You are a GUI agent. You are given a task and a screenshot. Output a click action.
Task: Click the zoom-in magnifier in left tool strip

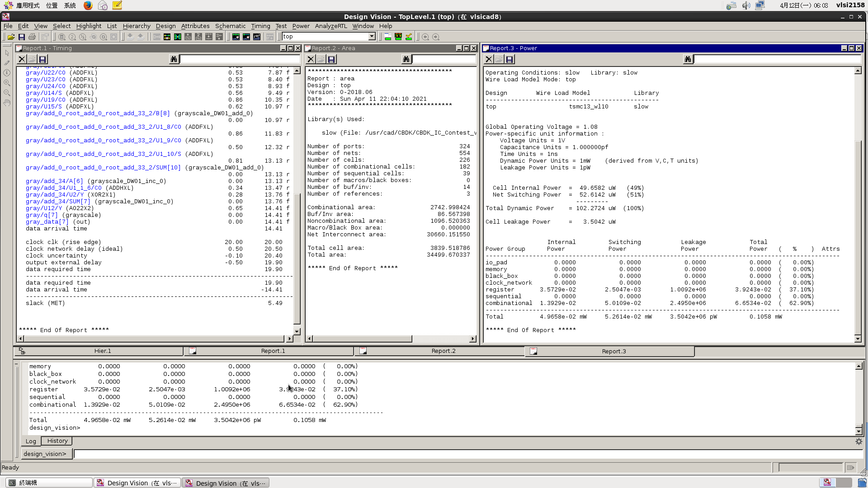pyautogui.click(x=7, y=83)
